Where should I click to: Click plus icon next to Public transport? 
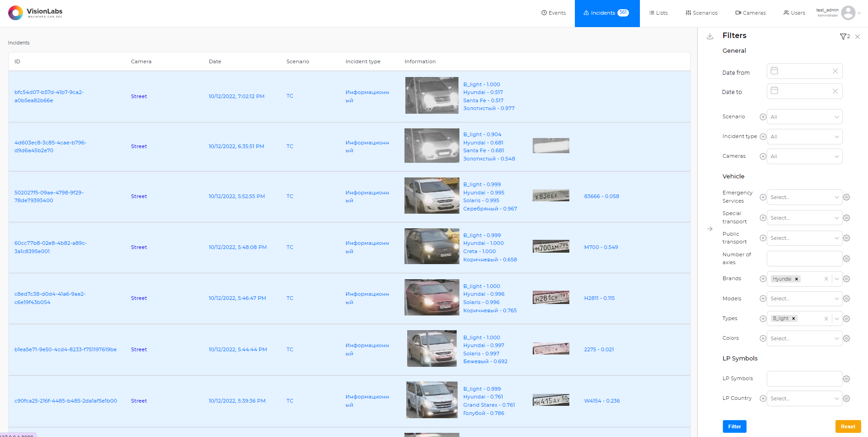[x=763, y=238]
